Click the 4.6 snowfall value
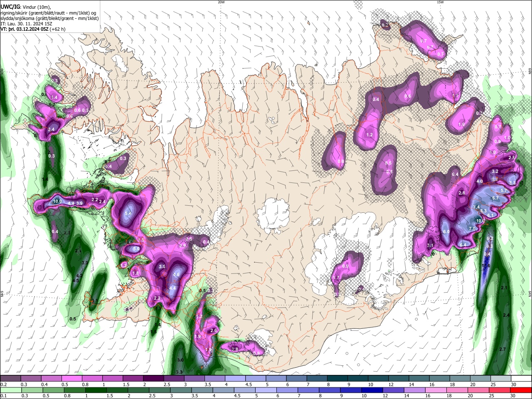Viewport: 532px width, 399px height. click(176, 274)
